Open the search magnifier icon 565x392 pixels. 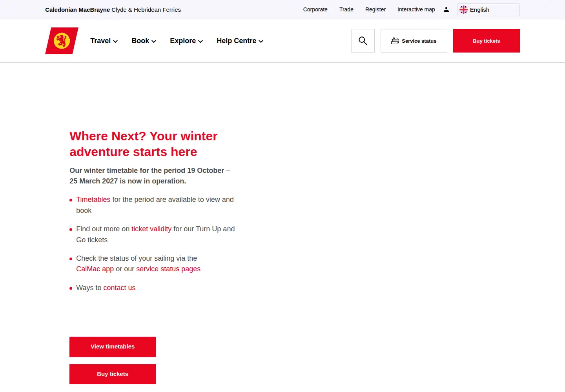click(363, 41)
